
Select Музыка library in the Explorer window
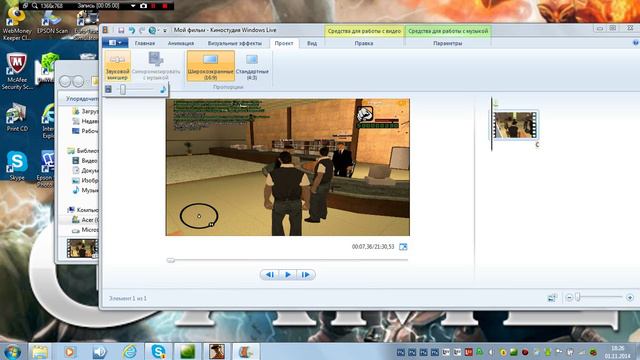(x=85, y=190)
